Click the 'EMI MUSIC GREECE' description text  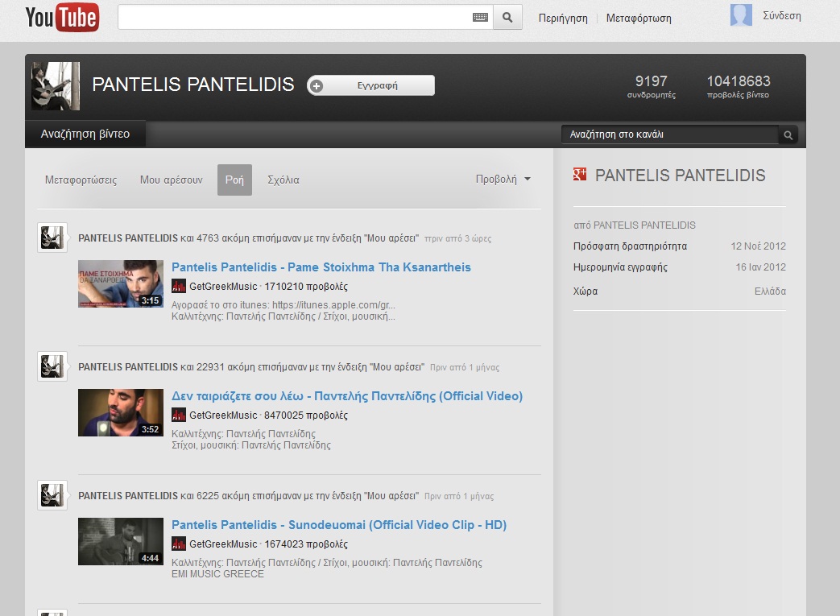tap(217, 574)
